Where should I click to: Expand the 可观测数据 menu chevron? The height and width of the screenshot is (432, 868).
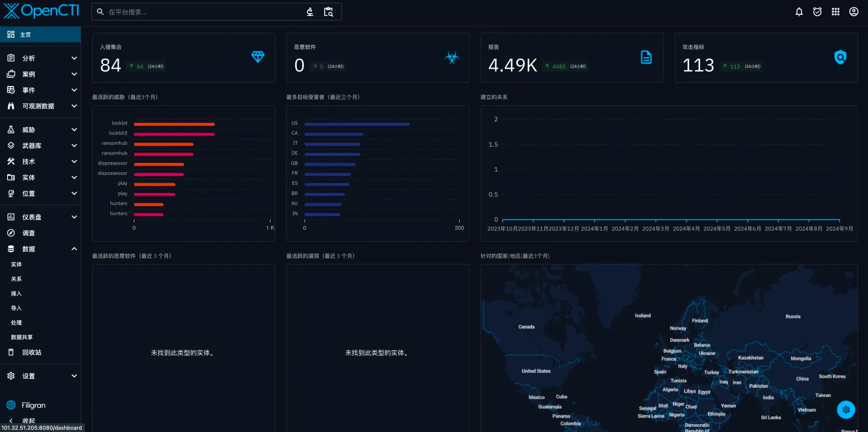(x=74, y=106)
